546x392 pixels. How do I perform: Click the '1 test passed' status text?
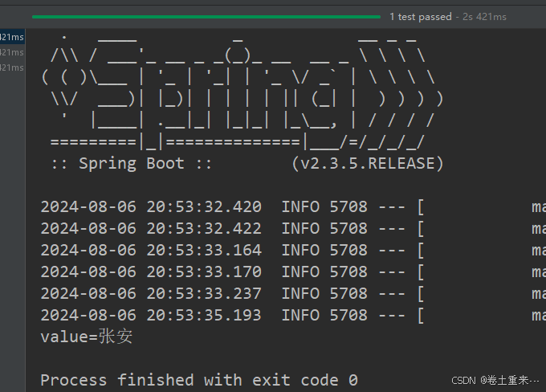(420, 17)
